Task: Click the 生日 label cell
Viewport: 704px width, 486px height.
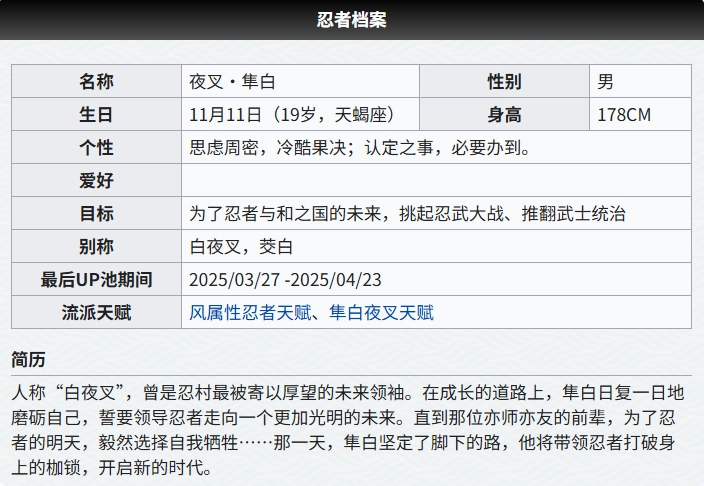Action: (96, 115)
